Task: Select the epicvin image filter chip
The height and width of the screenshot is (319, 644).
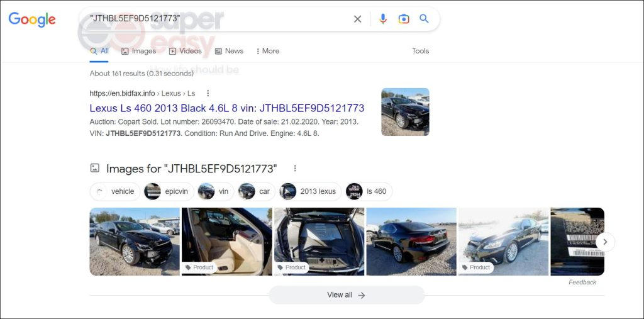Action: 169,191
